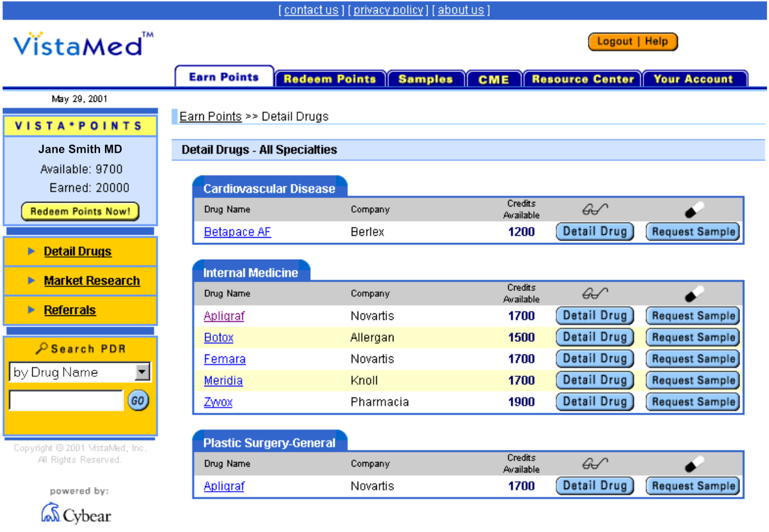Image resolution: width=769 pixels, height=532 pixels.
Task: Click the Logout button
Action: 615,42
